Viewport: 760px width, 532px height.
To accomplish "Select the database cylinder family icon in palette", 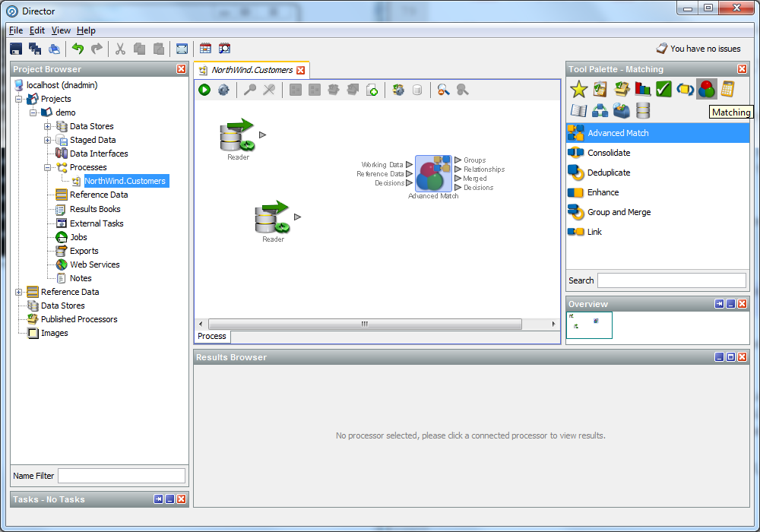I will tap(643, 110).
